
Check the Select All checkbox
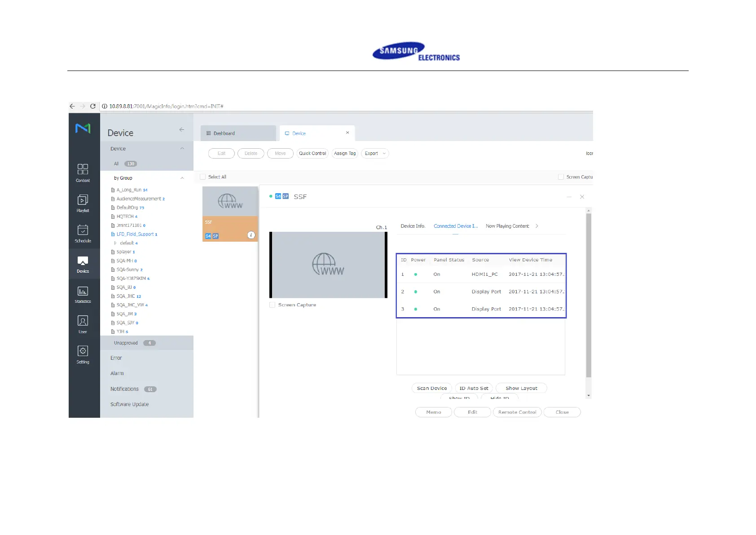pyautogui.click(x=203, y=177)
